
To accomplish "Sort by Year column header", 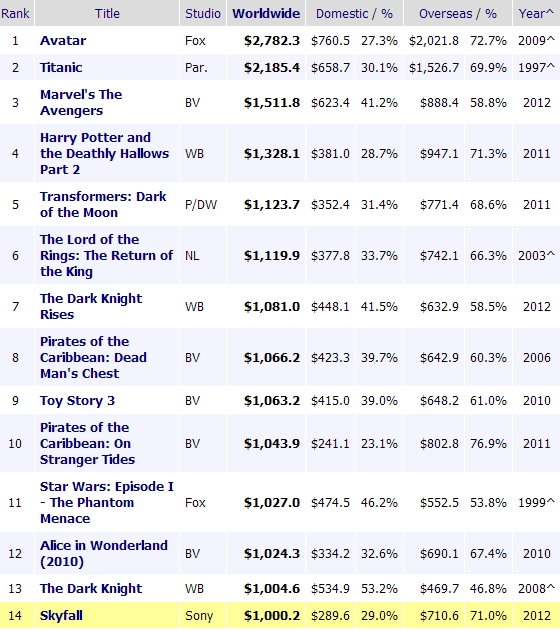I will 536,13.
